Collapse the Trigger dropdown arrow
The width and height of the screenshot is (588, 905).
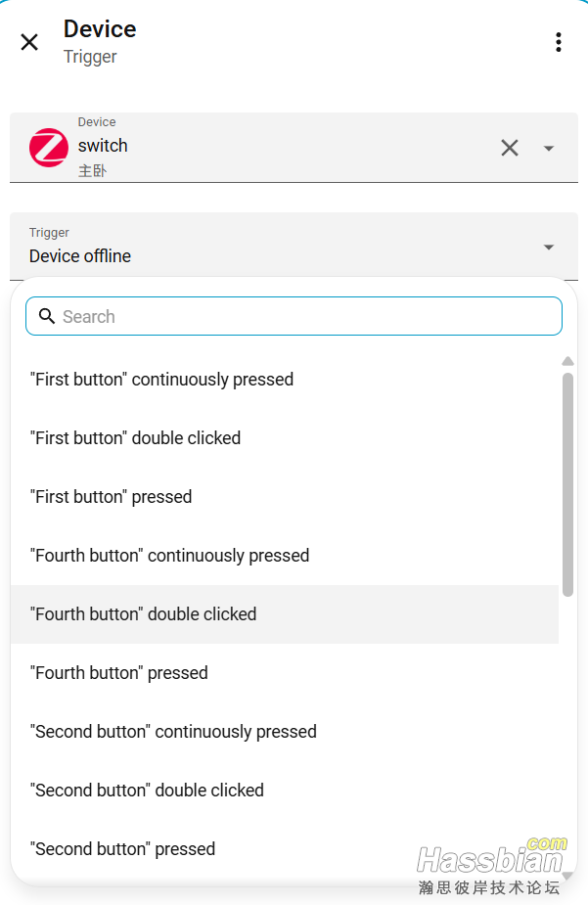[549, 247]
